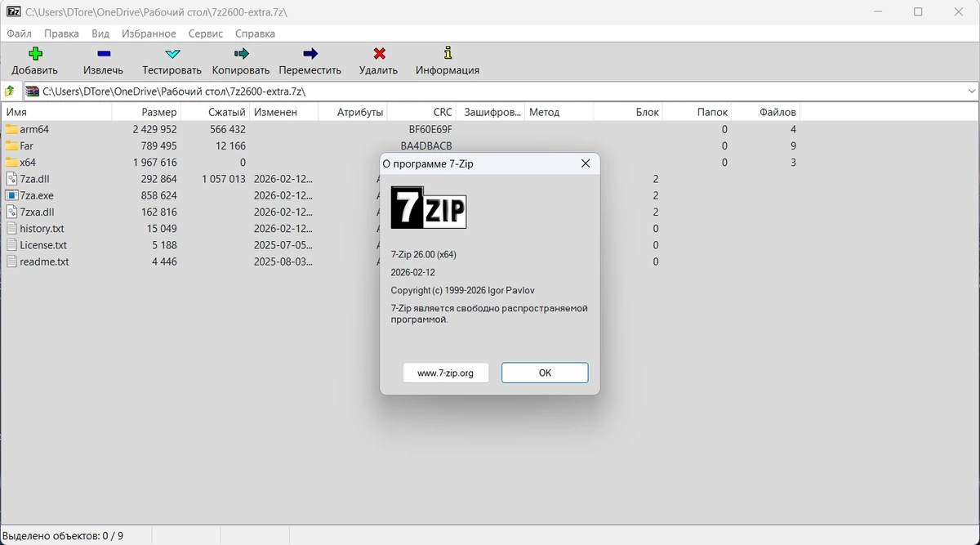Screen dimensions: 980x545
Task: Open the Файл menu
Action: [20, 34]
